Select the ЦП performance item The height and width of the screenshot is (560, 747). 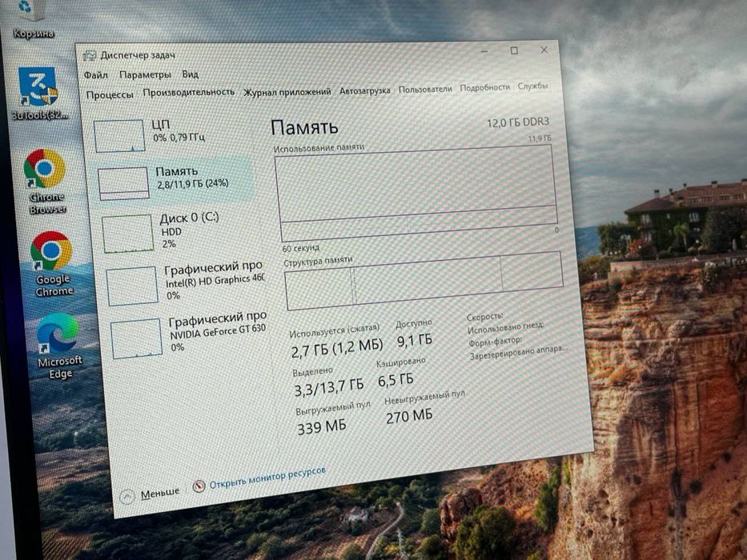(x=171, y=135)
